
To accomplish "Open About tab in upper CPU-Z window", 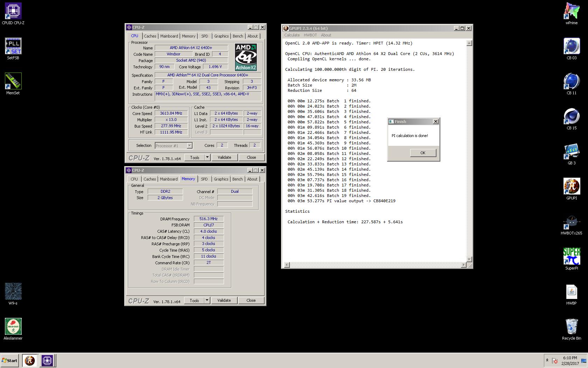I will (253, 36).
